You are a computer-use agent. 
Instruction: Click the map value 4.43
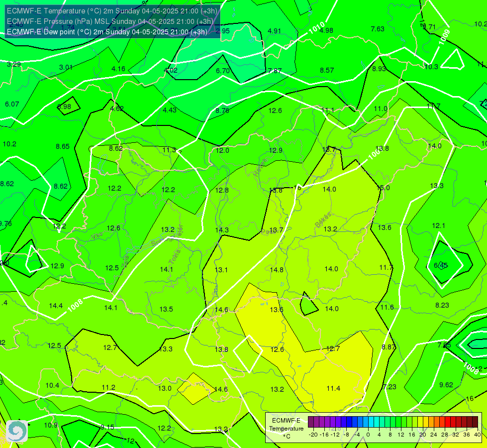tap(170, 110)
